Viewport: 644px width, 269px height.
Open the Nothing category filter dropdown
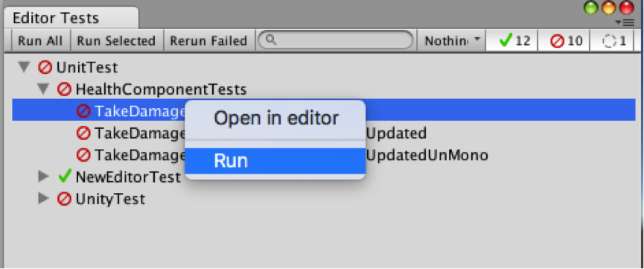tap(452, 40)
